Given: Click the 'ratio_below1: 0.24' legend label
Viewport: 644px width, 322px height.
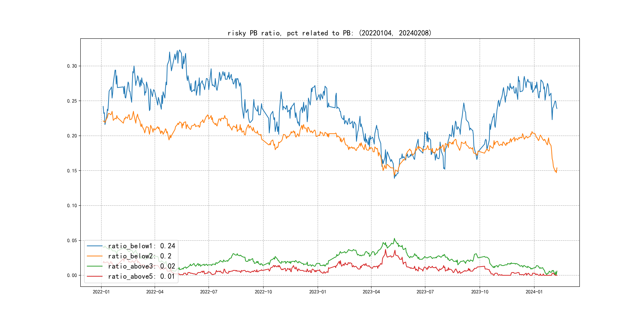Looking at the screenshot, I should click(142, 246).
